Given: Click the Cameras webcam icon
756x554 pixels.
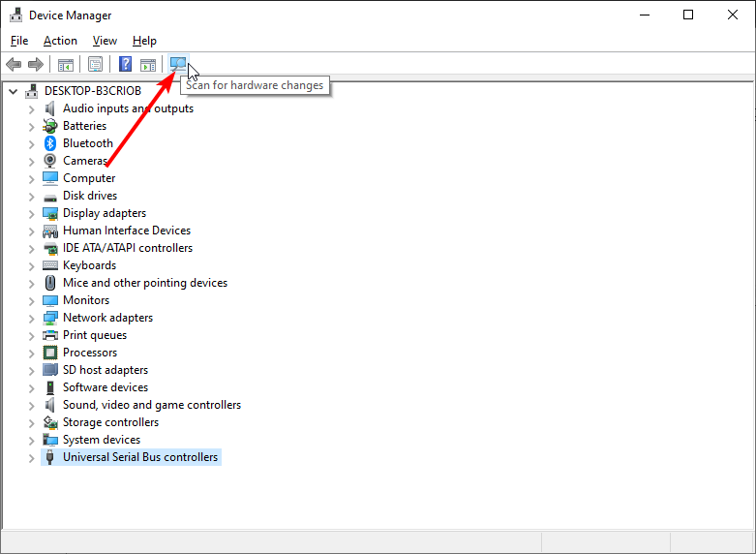Looking at the screenshot, I should (50, 161).
